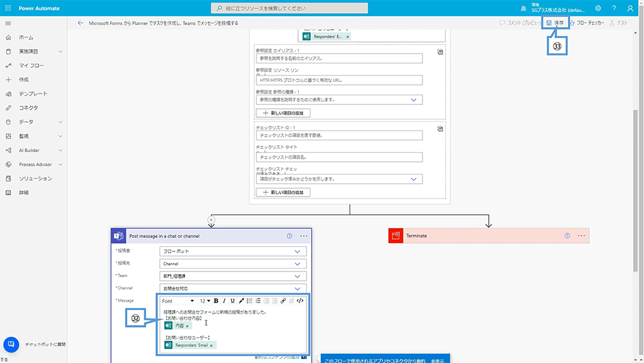Delete the 参照設定 item via trash icon
644x363 pixels.
coord(440,52)
